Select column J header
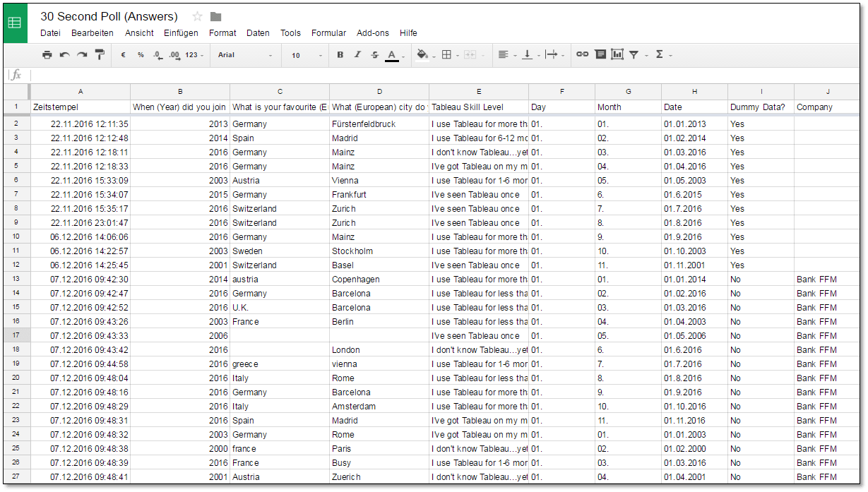The height and width of the screenshot is (492, 868). coord(828,92)
